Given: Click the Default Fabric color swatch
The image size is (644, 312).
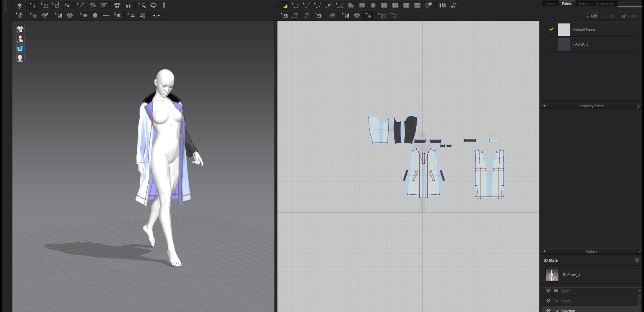Looking at the screenshot, I should click(563, 30).
